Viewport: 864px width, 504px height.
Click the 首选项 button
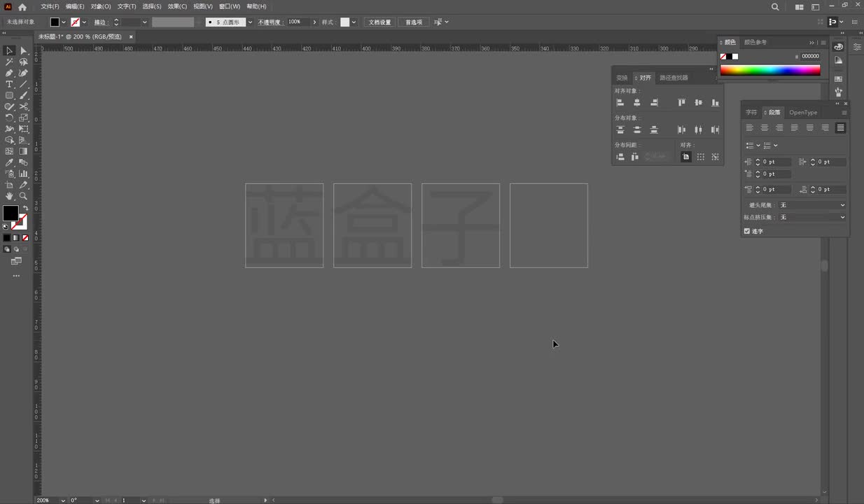pyautogui.click(x=414, y=22)
